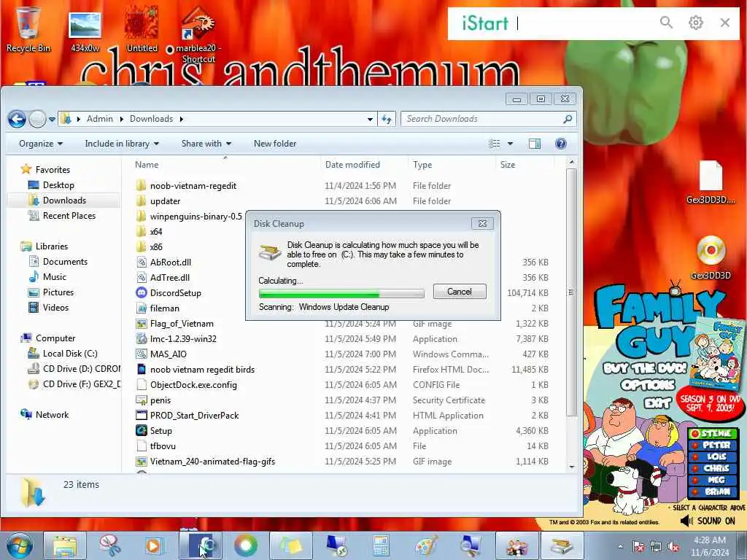Open the Documents library
Image resolution: width=747 pixels, height=560 pixels.
click(65, 262)
